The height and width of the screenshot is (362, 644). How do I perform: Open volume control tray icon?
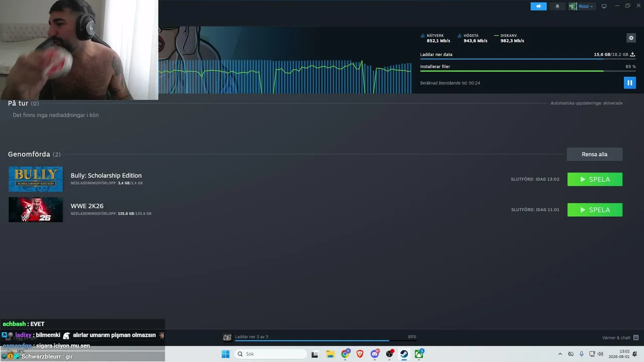600,354
